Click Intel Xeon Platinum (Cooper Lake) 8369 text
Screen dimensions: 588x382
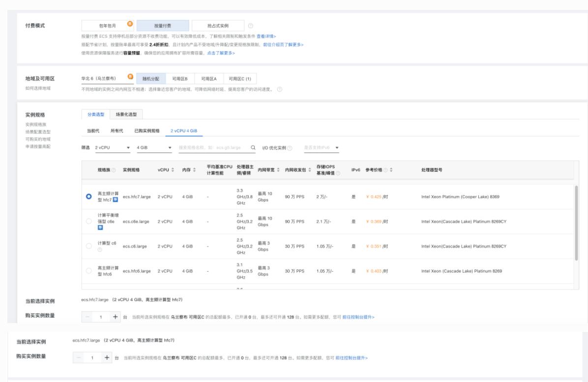click(460, 196)
